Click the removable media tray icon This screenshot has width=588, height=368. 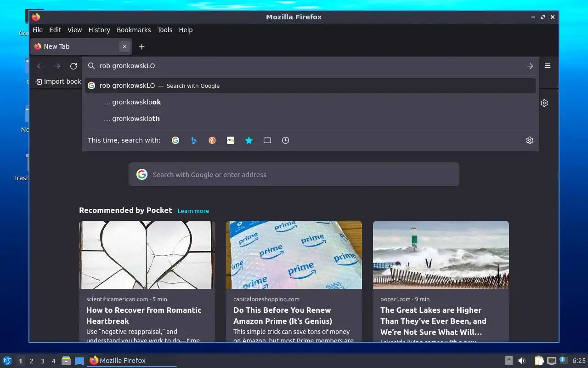[x=509, y=361]
